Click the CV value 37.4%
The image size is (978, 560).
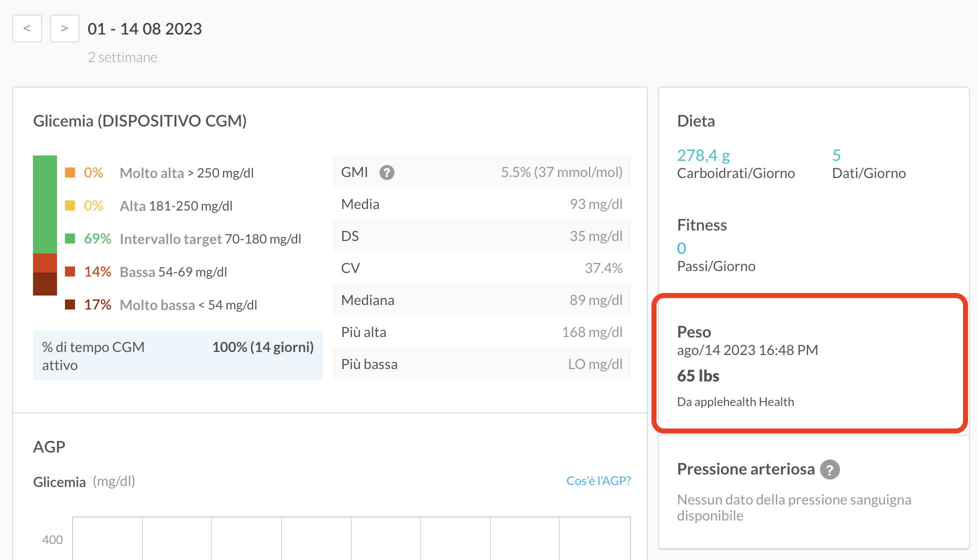[603, 268]
